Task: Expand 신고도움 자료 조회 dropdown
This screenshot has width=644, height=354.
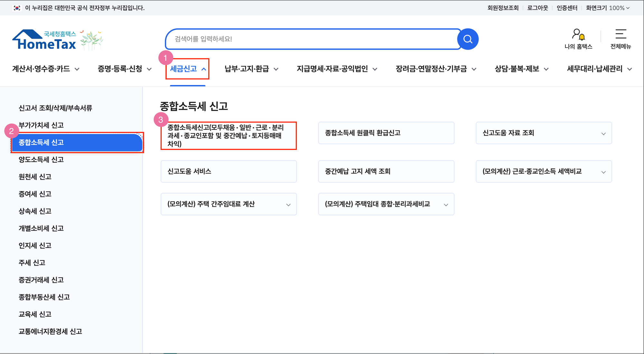Action: [603, 134]
